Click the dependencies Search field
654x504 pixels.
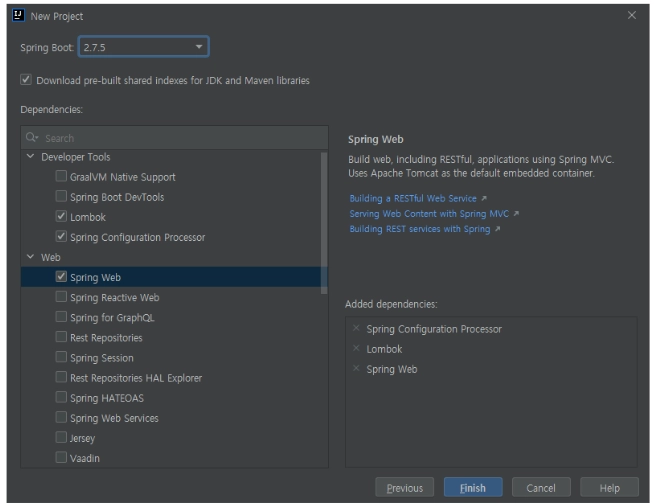174,138
